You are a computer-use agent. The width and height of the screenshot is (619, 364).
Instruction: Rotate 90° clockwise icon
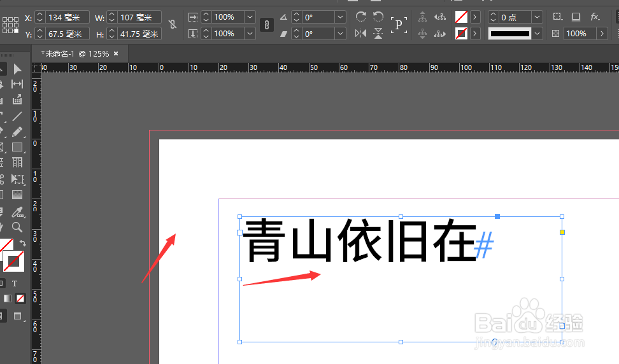tap(360, 17)
